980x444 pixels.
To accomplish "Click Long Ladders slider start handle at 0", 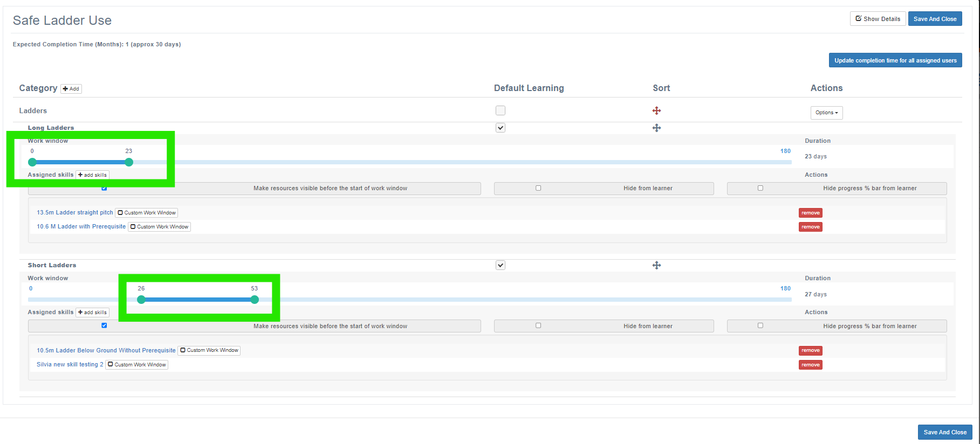I will [32, 162].
